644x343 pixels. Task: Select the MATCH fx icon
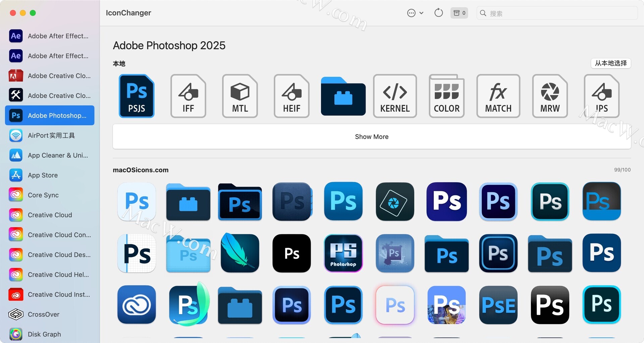point(498,96)
